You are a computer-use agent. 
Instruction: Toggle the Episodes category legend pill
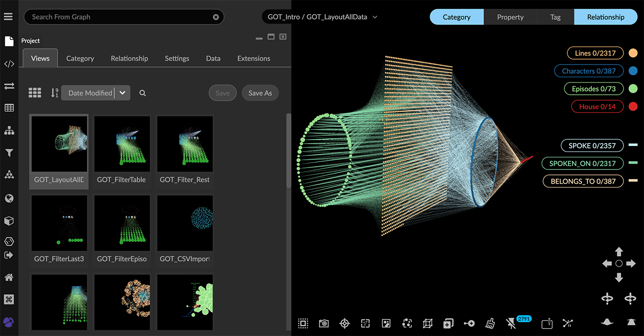[593, 89]
